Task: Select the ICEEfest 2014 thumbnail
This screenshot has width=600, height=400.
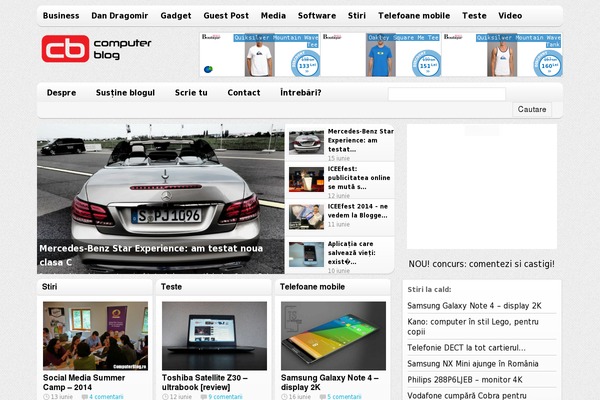Action: pos(306,217)
